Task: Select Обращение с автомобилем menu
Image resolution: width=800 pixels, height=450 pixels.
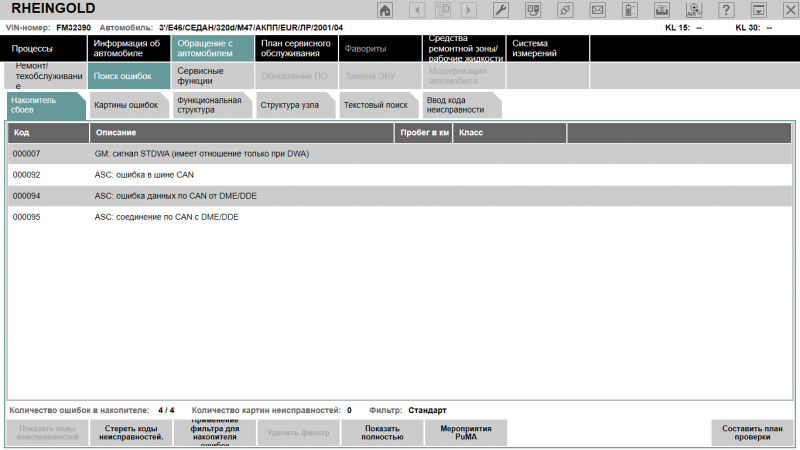Action: point(213,48)
